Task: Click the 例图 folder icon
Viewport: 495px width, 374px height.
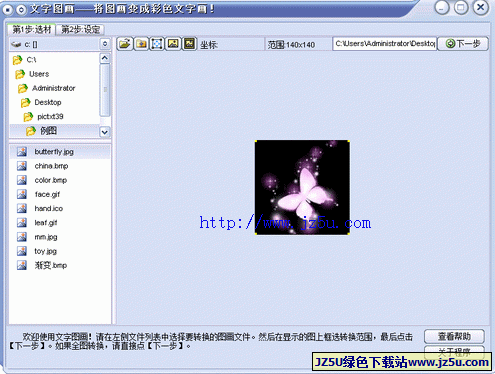Action: pos(31,131)
